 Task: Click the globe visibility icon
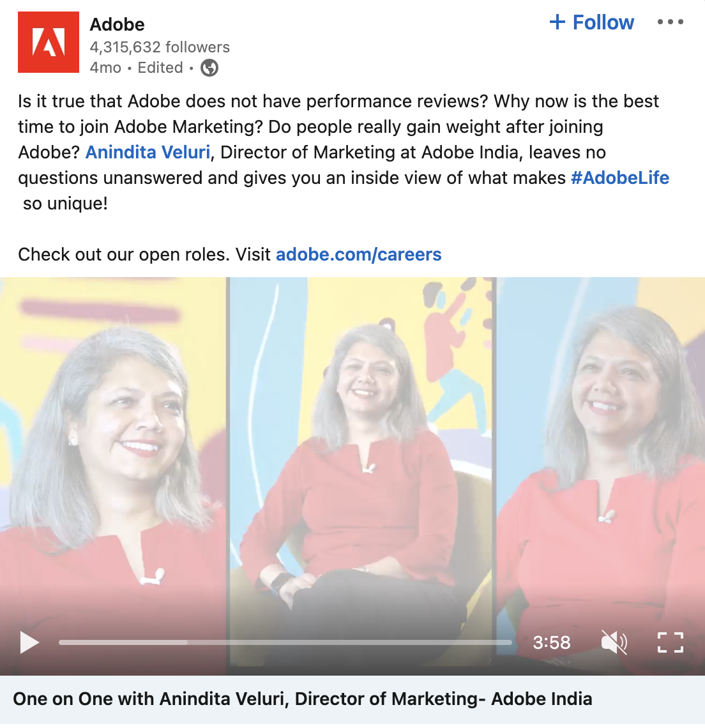[209, 68]
